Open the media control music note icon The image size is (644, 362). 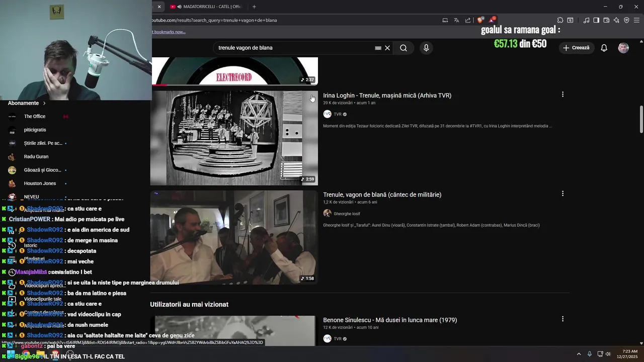[x=586, y=20]
